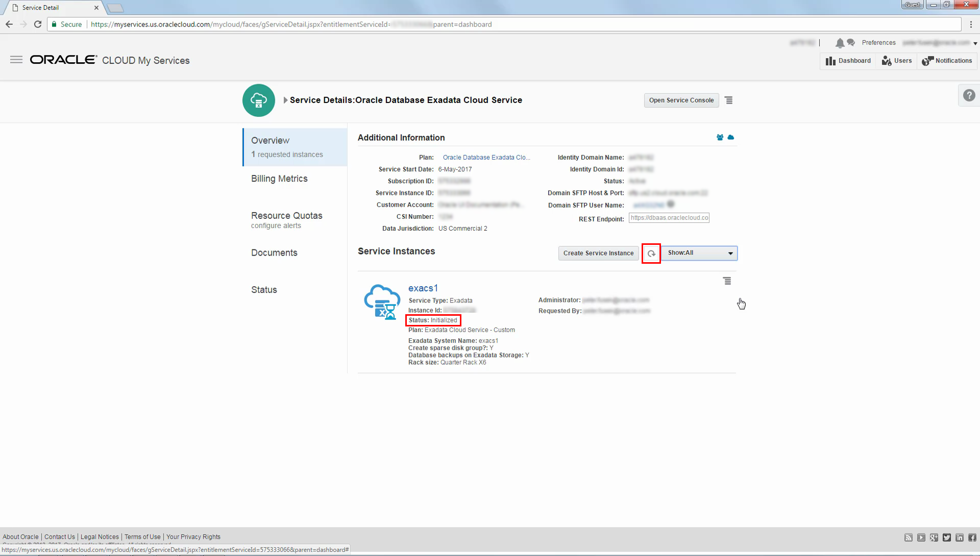Screen dimensions: 980x556
Task: Open the YouTube icon in footer
Action: click(x=921, y=538)
